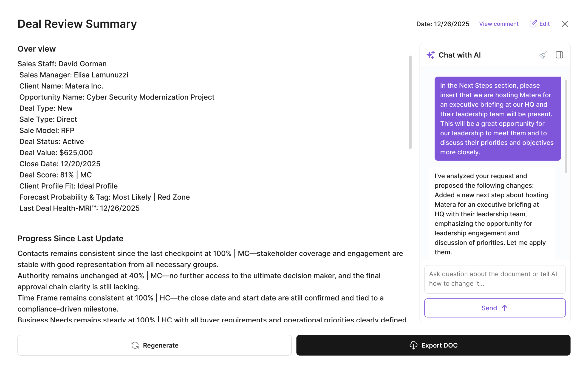Click the Deal Review Summary title
The height and width of the screenshot is (373, 588).
tap(77, 24)
